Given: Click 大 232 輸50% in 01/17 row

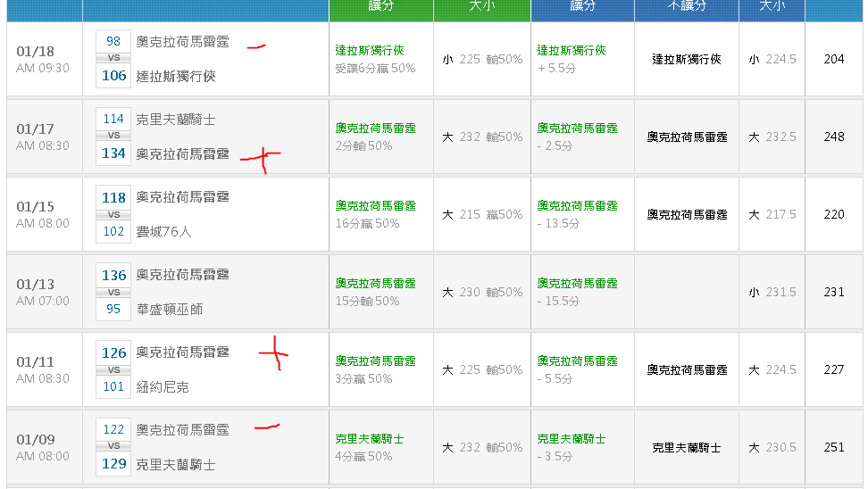Looking at the screenshot, I should click(x=482, y=137).
